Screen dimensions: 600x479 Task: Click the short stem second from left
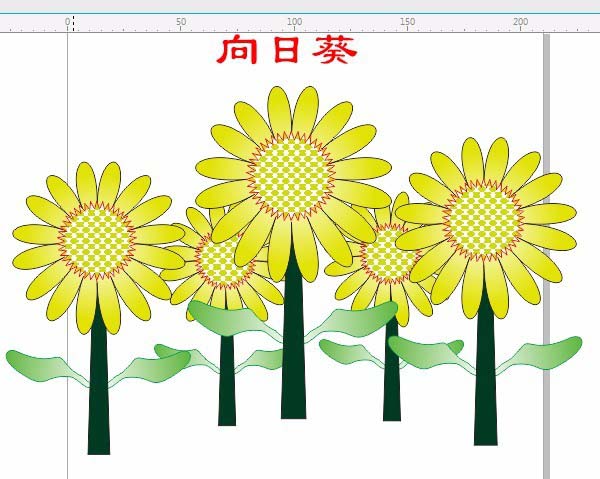pos(227,379)
